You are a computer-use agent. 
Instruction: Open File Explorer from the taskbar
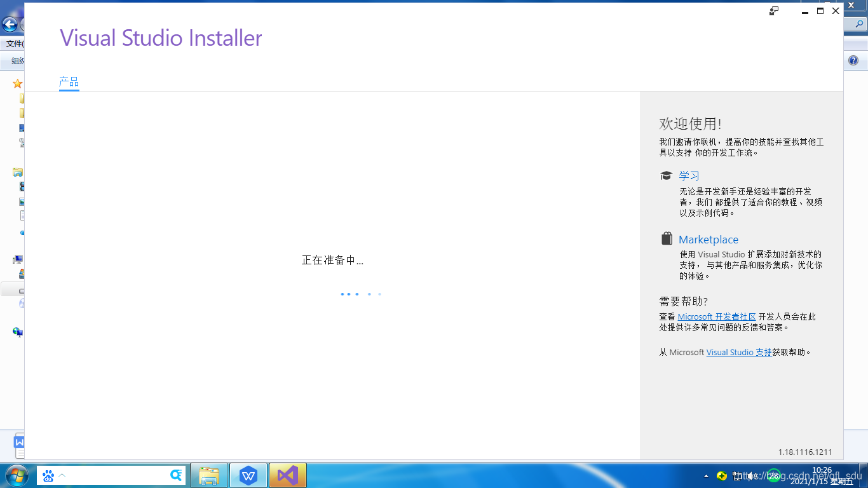pos(209,475)
